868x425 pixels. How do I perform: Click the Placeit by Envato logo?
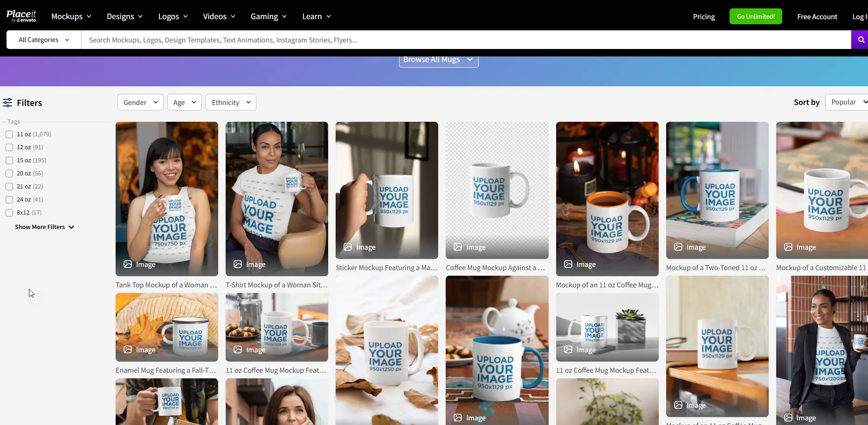tap(21, 16)
